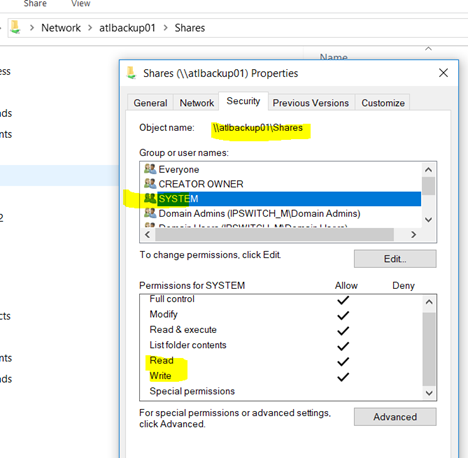Open the Share ribbon tab in Explorer
The width and height of the screenshot is (468, 458).
tap(35, 4)
